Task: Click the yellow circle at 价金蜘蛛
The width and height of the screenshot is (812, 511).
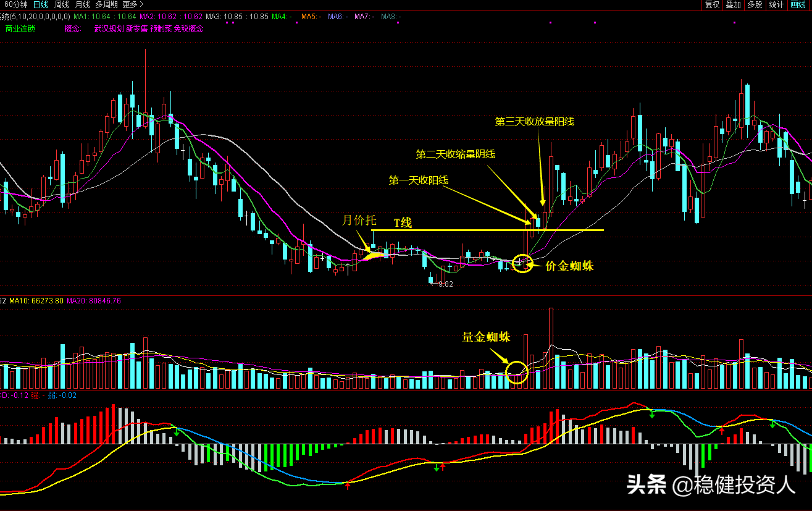Action: tap(522, 264)
